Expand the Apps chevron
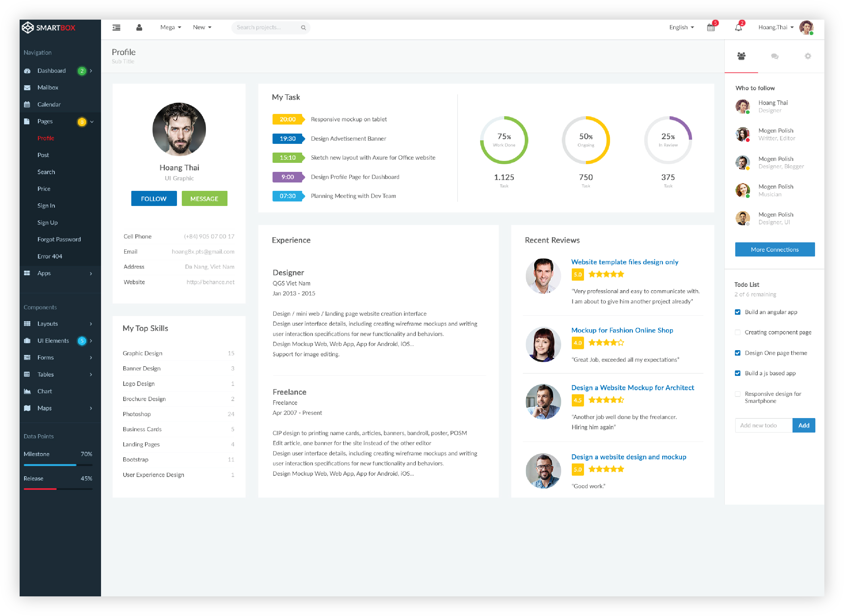844x616 pixels. tap(91, 273)
